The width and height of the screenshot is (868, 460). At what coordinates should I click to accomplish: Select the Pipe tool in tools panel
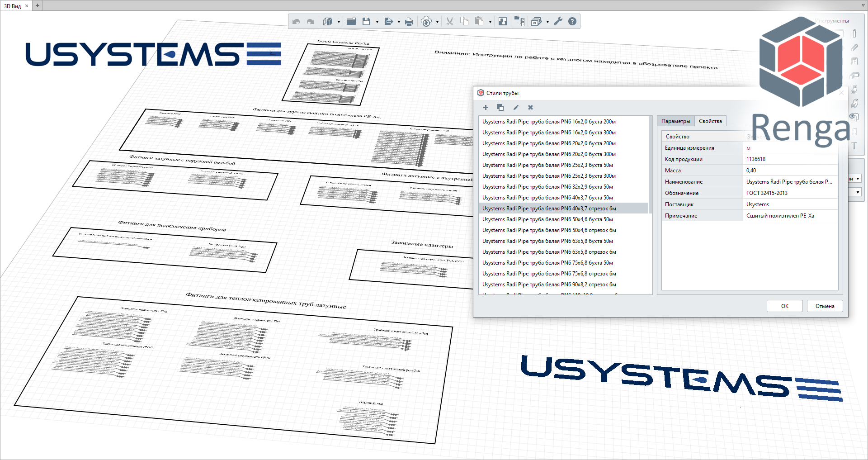tap(854, 90)
